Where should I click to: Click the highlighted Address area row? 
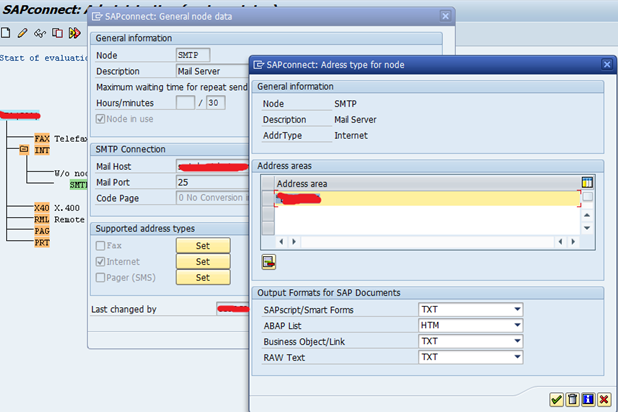click(x=427, y=198)
